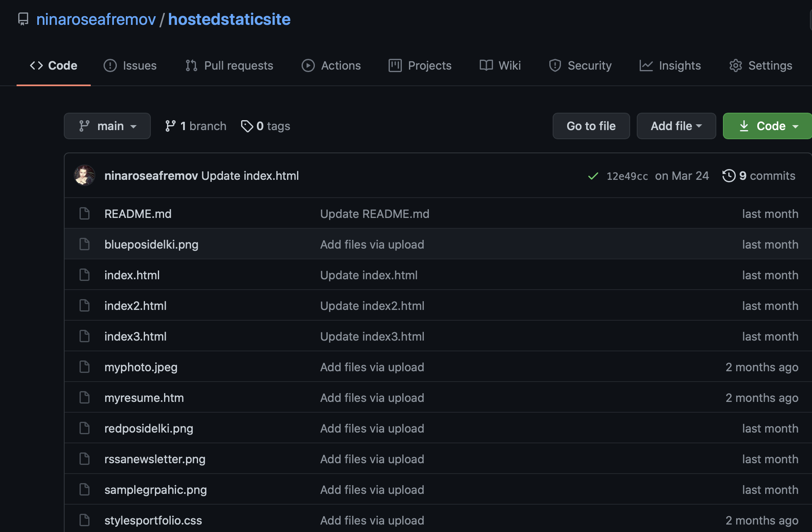The image size is (812, 532).
Task: Click the file icon beside index.html
Action: [x=85, y=275]
